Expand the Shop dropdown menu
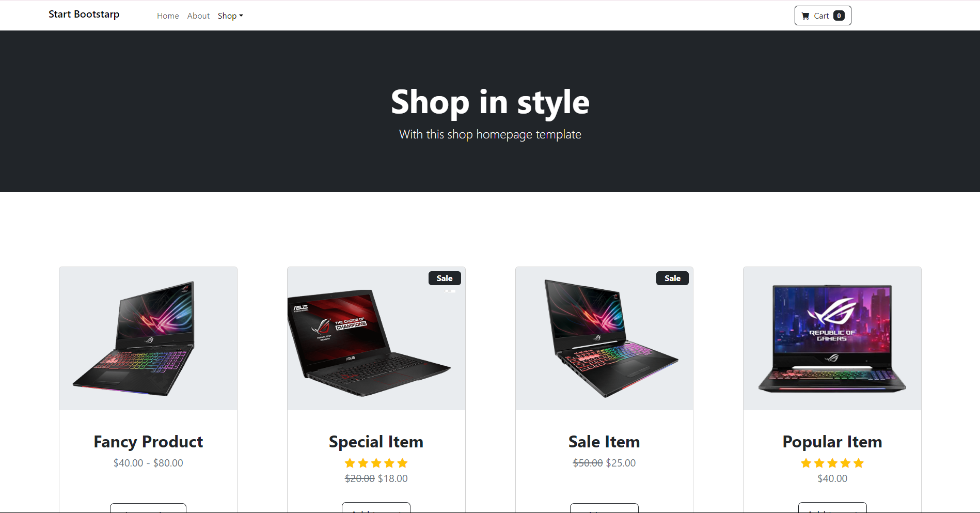 (x=230, y=16)
